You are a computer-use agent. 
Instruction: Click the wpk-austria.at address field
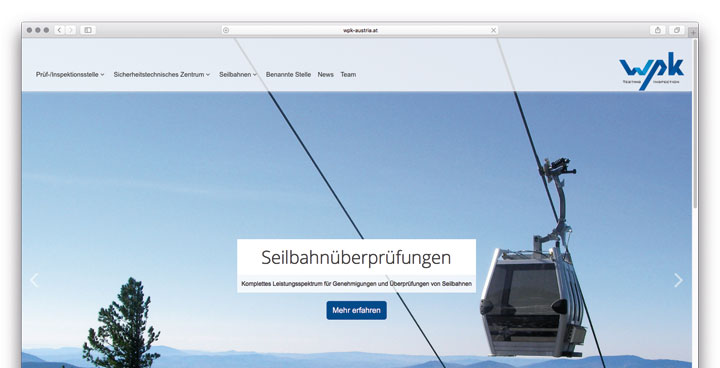[360, 30]
